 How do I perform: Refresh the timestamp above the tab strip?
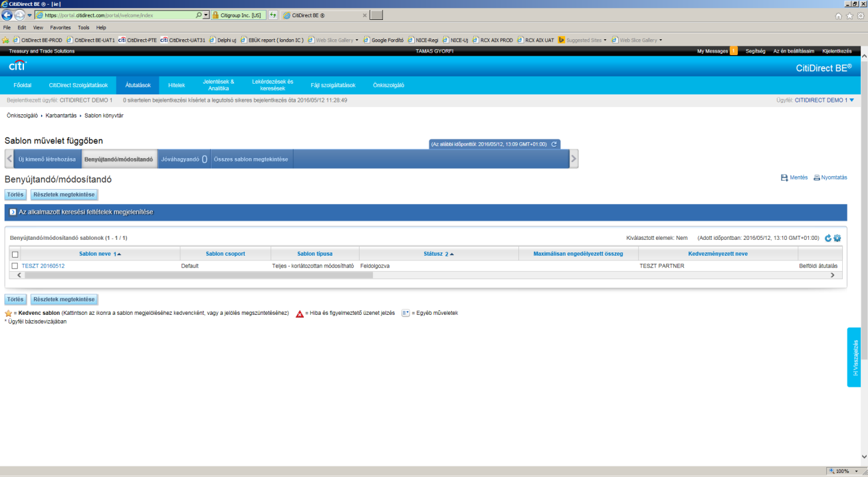(x=554, y=143)
